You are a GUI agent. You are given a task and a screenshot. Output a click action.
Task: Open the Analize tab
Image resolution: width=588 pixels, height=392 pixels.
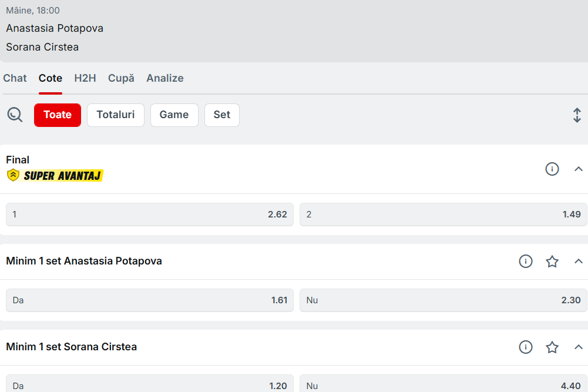pyautogui.click(x=164, y=78)
